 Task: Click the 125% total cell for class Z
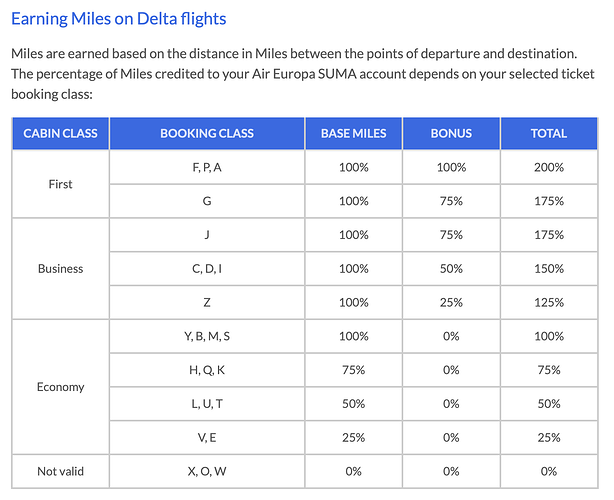[549, 302]
